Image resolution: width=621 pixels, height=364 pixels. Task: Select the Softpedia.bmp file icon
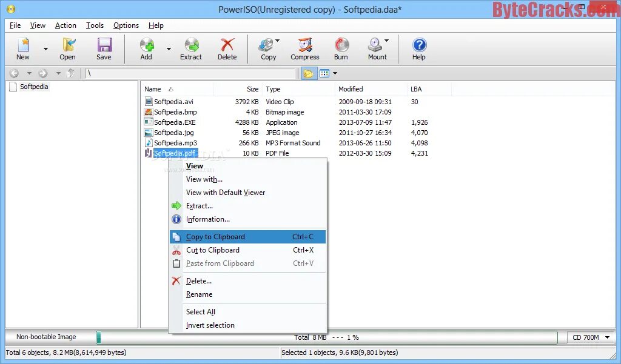coord(149,112)
